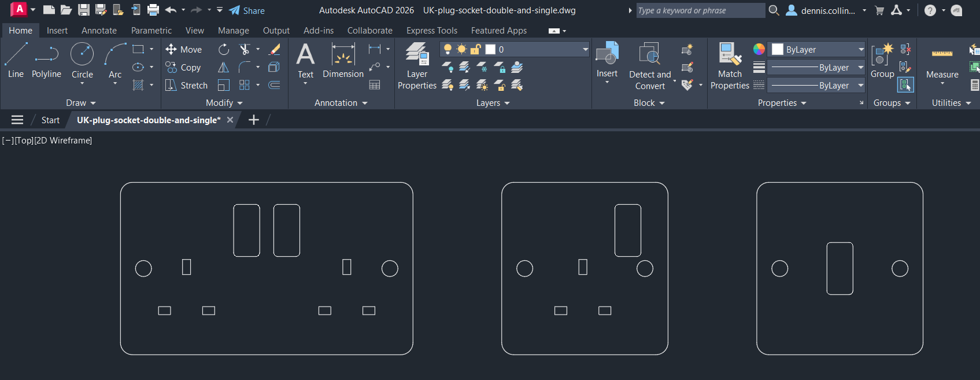Click the [Top] view control label

point(24,141)
